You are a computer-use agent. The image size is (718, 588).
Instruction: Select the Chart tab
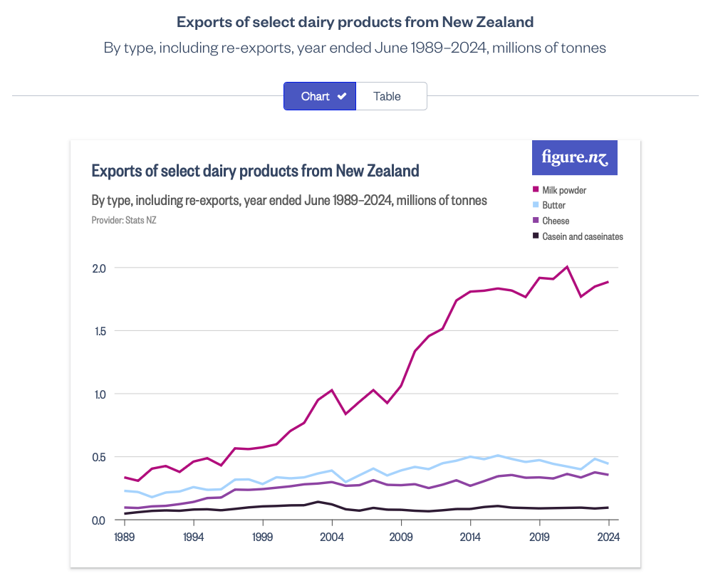tap(316, 96)
